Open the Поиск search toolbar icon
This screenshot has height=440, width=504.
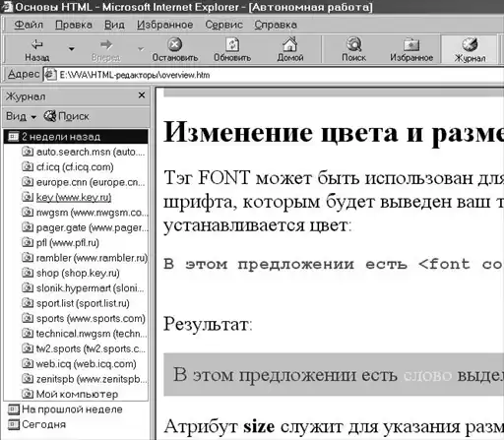353,44
